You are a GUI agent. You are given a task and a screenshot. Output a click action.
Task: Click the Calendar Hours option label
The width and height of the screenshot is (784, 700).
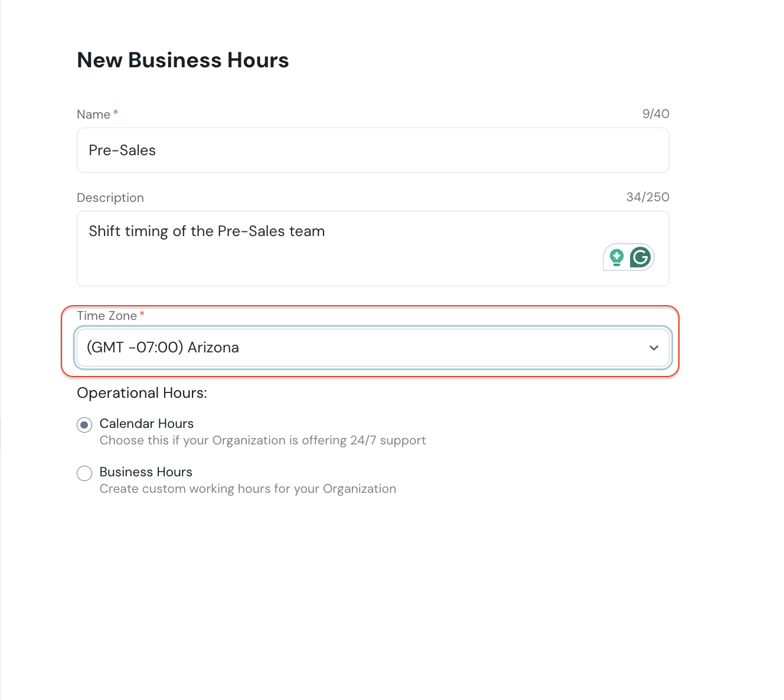146,424
